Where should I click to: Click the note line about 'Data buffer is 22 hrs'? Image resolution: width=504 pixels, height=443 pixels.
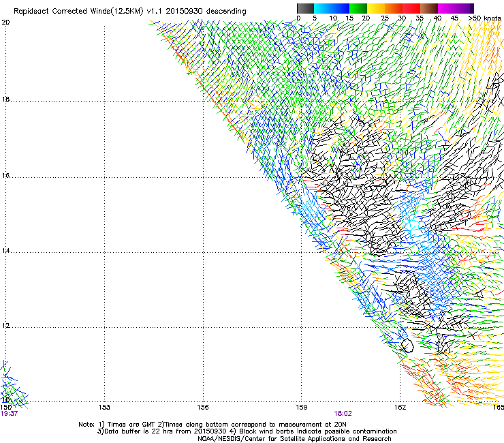247,431
